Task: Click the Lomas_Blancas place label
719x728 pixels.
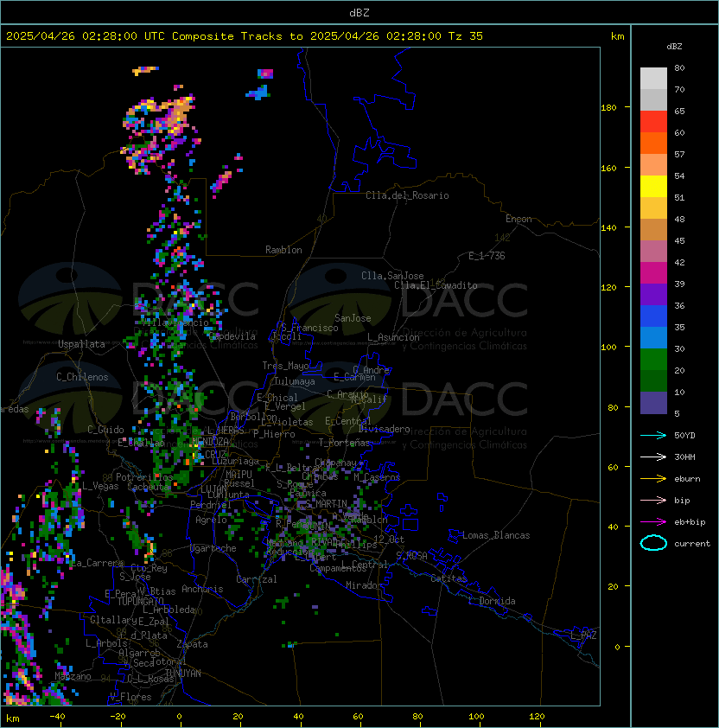Action: [496, 535]
